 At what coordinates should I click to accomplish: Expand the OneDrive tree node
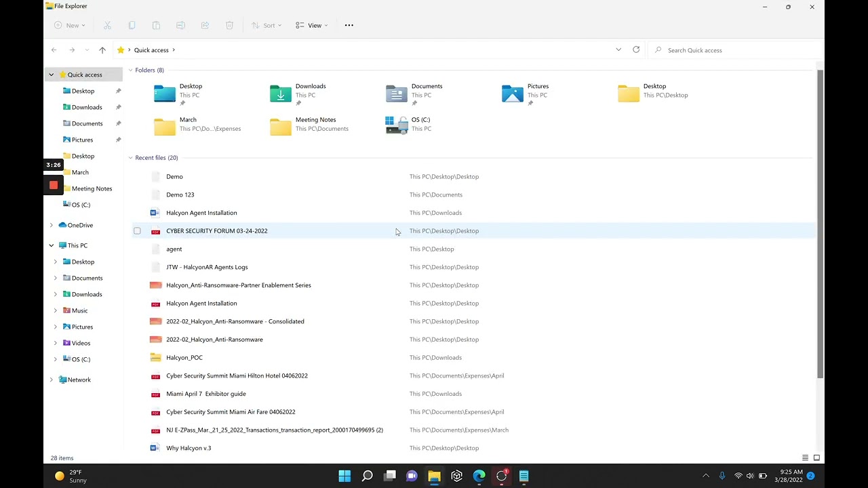tap(51, 225)
